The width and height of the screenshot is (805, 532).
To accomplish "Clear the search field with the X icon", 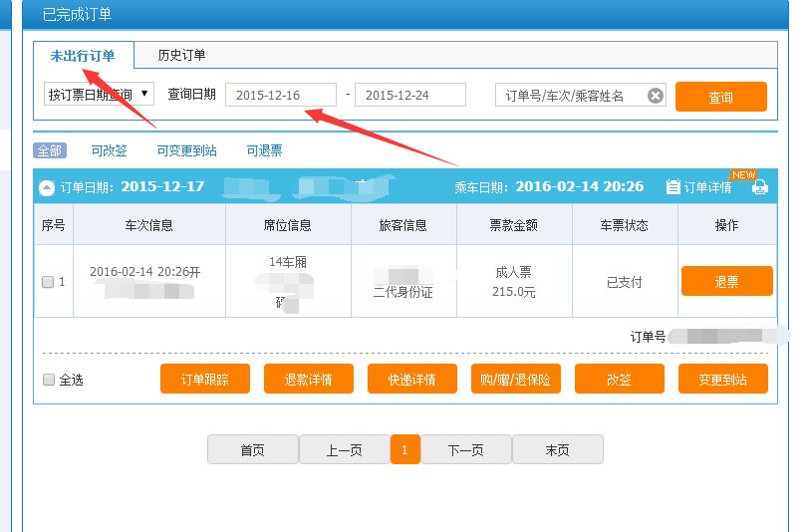I will pyautogui.click(x=656, y=96).
